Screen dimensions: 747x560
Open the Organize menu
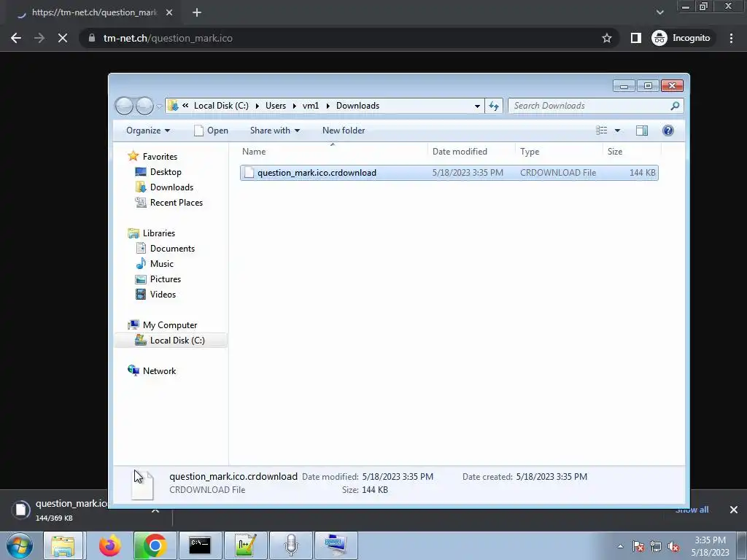[147, 131]
